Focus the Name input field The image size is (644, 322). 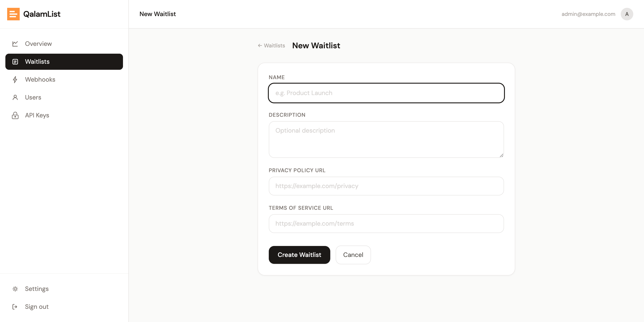[386, 93]
